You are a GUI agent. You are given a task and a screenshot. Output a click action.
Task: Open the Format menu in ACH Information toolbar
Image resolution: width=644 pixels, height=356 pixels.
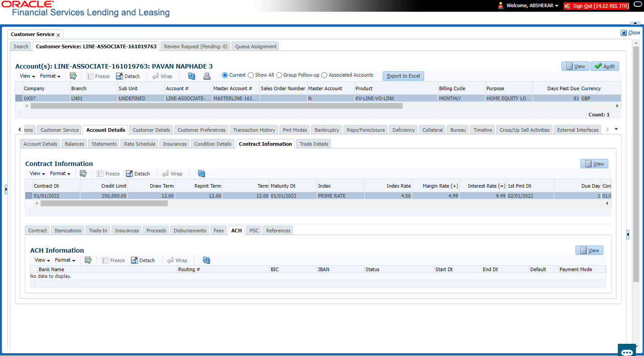point(65,260)
